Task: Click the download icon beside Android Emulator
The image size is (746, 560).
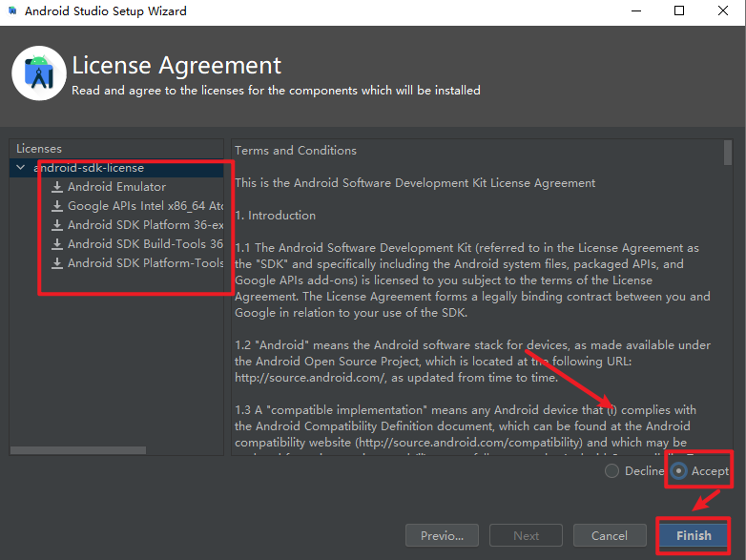Action: point(57,187)
